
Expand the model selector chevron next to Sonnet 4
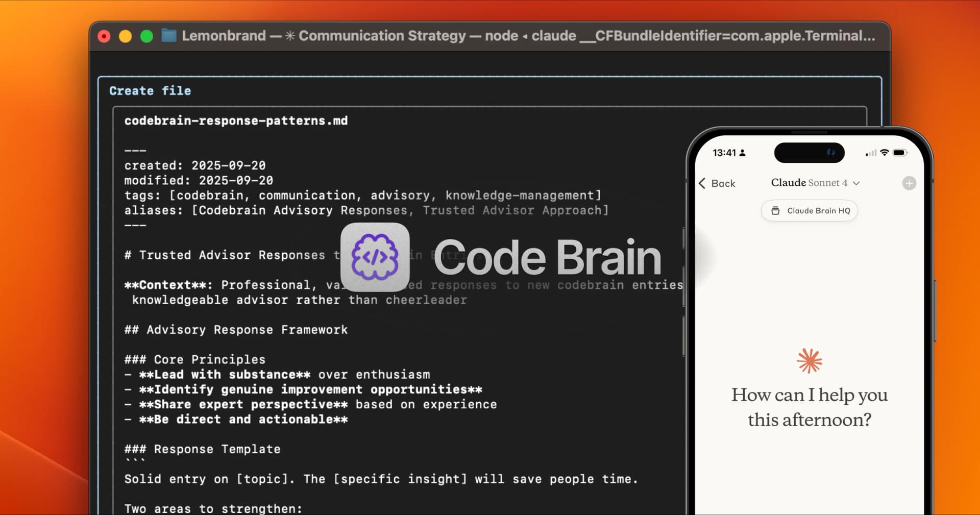point(857,183)
